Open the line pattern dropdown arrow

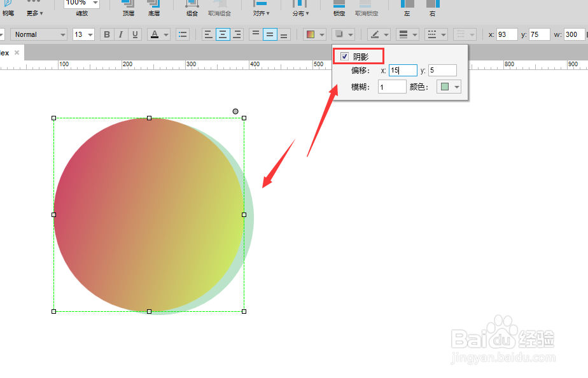pyautogui.click(x=444, y=35)
